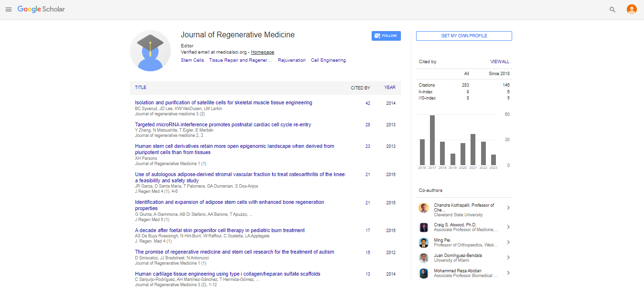
Task: Click the Chandra Kothapalli co-author photo
Action: point(424,208)
